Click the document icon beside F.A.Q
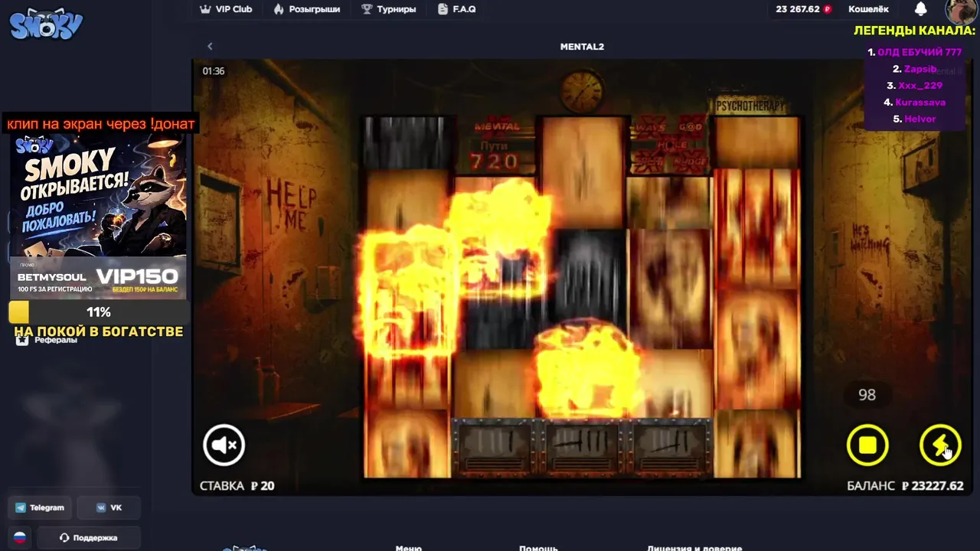 click(443, 9)
